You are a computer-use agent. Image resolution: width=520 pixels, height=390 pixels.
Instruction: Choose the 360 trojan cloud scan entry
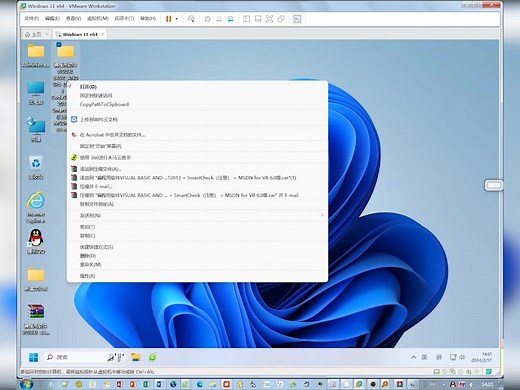[197, 157]
